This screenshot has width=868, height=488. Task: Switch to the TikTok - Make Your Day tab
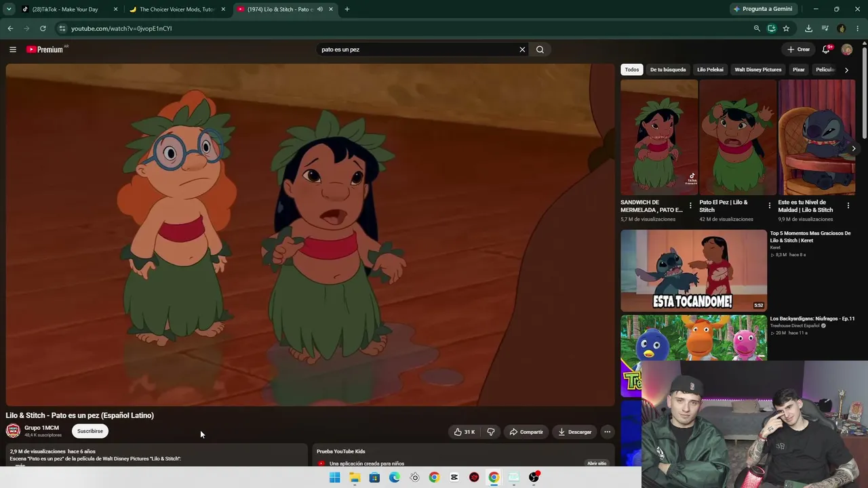65,9
